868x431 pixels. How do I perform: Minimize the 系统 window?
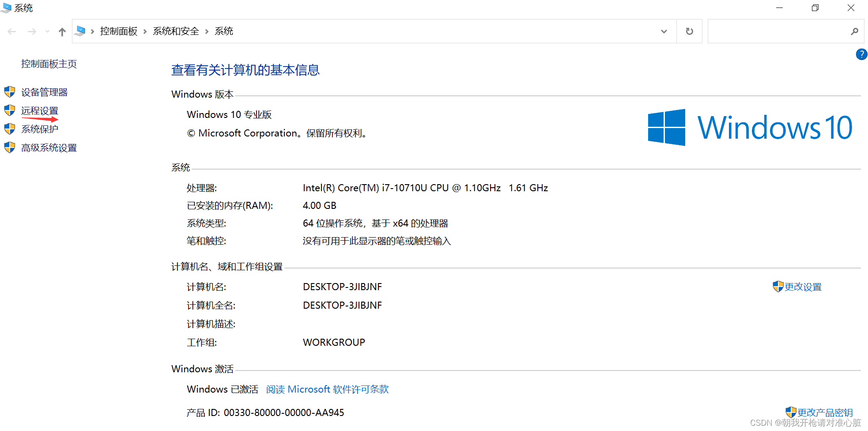point(779,8)
